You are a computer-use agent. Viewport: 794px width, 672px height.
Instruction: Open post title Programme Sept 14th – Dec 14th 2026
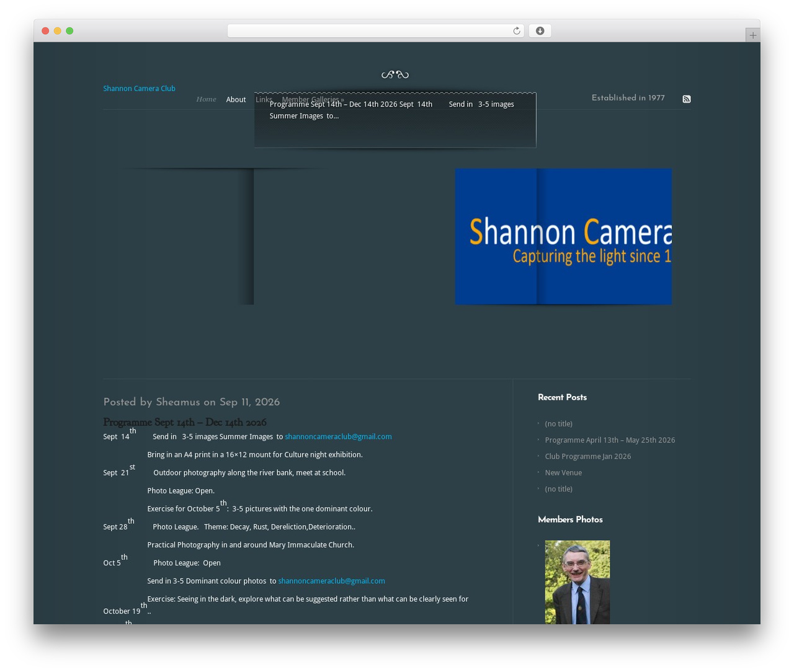pyautogui.click(x=184, y=422)
